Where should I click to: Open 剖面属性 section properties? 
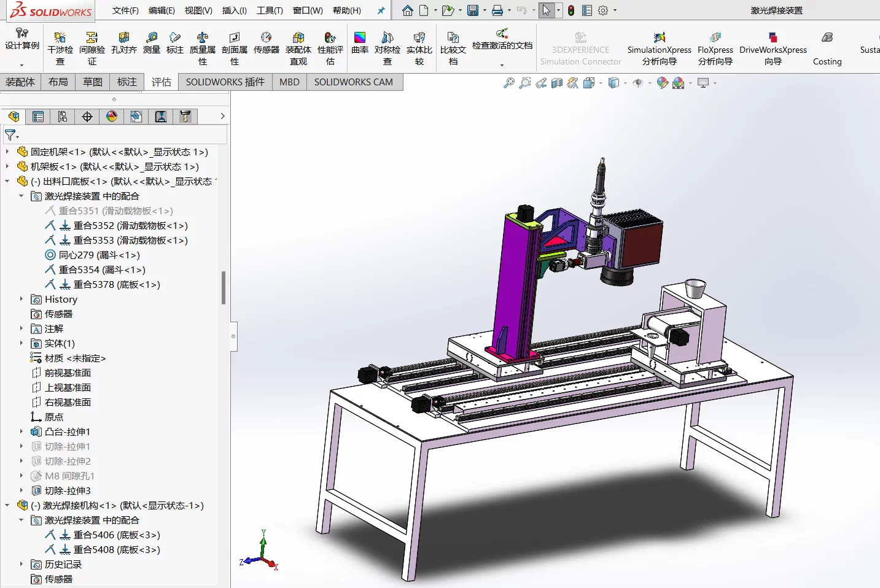click(x=235, y=48)
